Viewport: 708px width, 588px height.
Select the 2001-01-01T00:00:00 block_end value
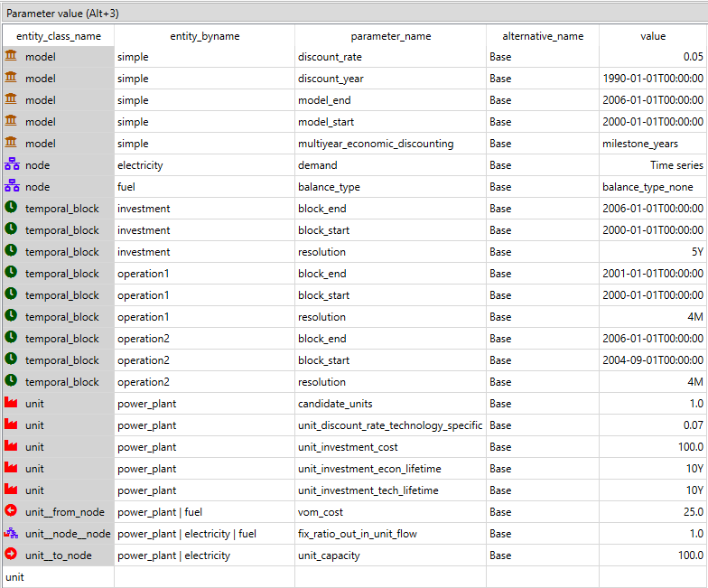point(653,274)
